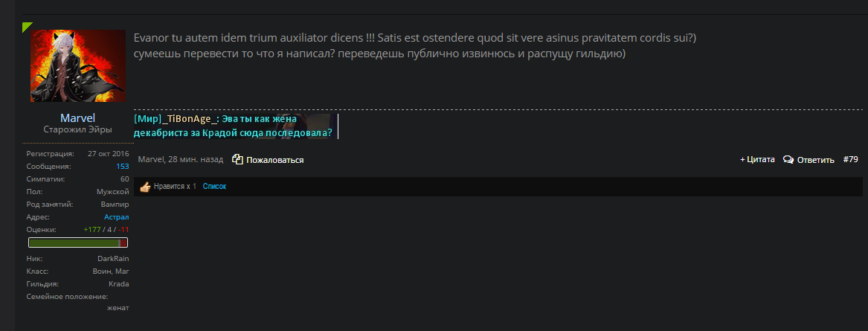Viewport: 868px width, 331px height.
Task: Click the green online marker on avatar
Action: (x=27, y=27)
